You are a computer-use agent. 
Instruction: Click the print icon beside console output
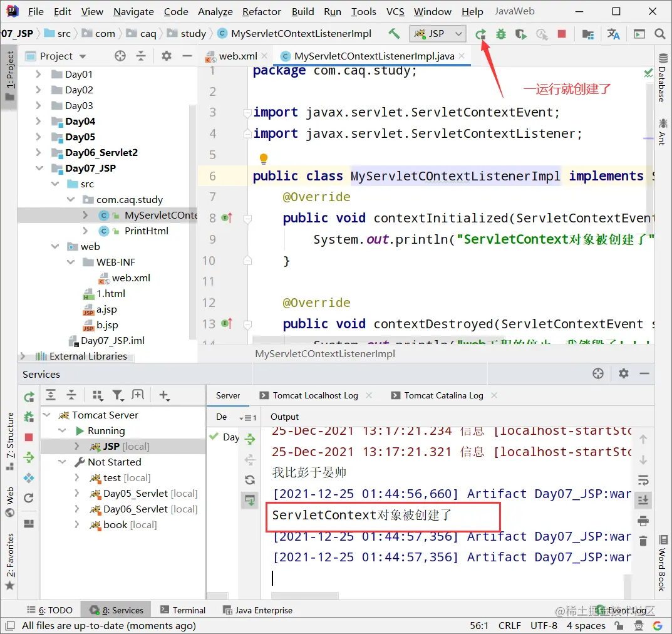tap(643, 521)
